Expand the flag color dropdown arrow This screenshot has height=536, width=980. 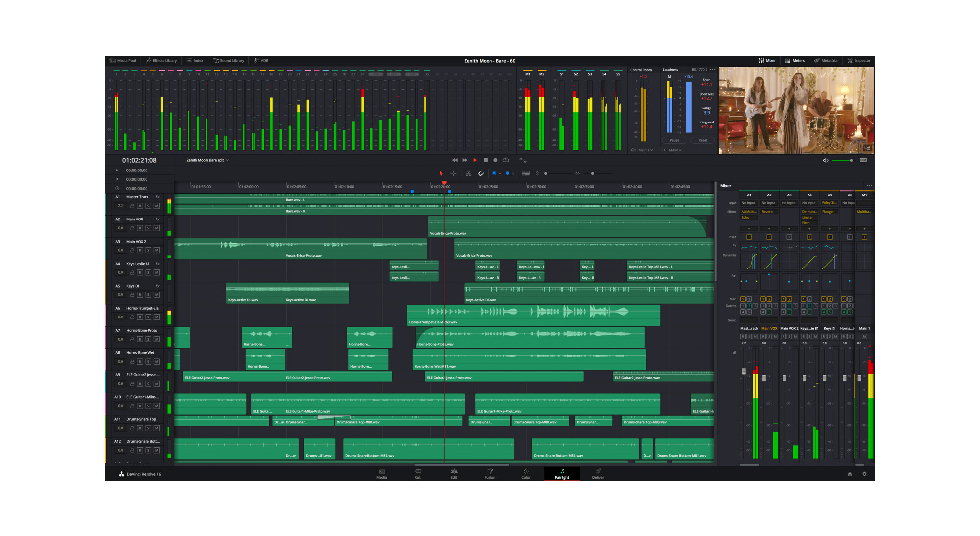pos(500,173)
